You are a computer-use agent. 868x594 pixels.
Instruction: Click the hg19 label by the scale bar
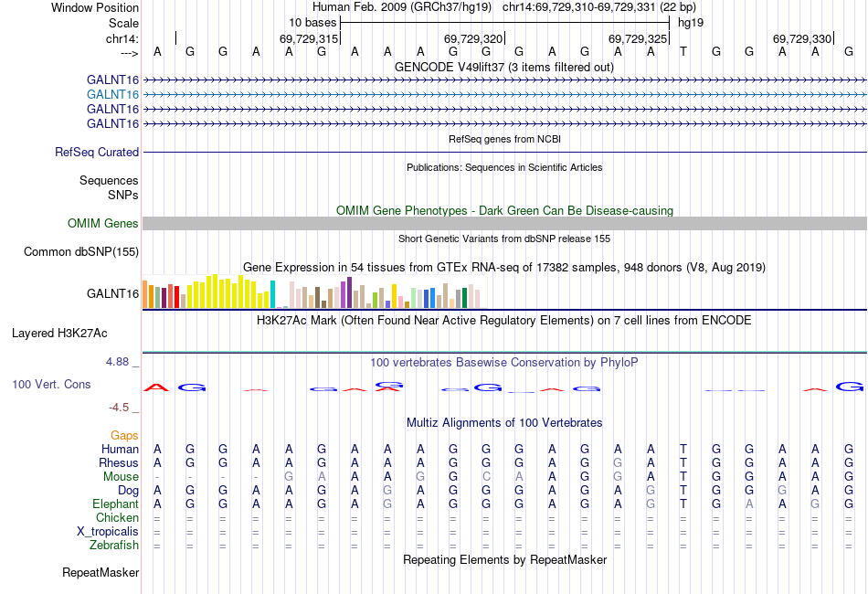pos(691,23)
